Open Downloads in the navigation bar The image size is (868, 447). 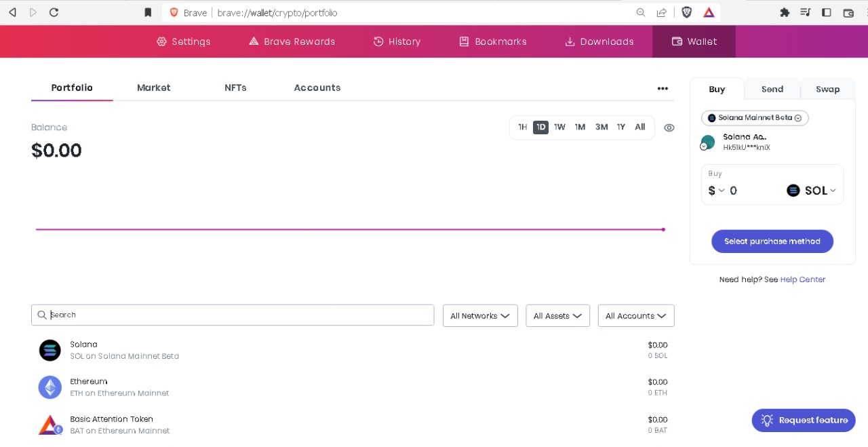pyautogui.click(x=599, y=41)
